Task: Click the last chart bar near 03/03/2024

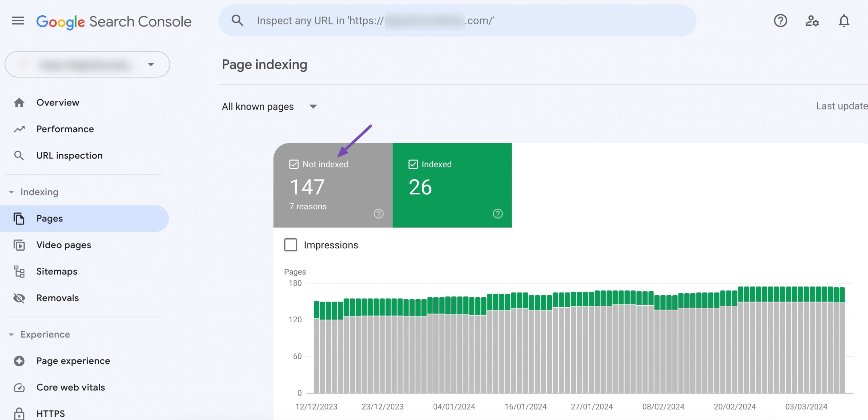Action: pyautogui.click(x=842, y=340)
